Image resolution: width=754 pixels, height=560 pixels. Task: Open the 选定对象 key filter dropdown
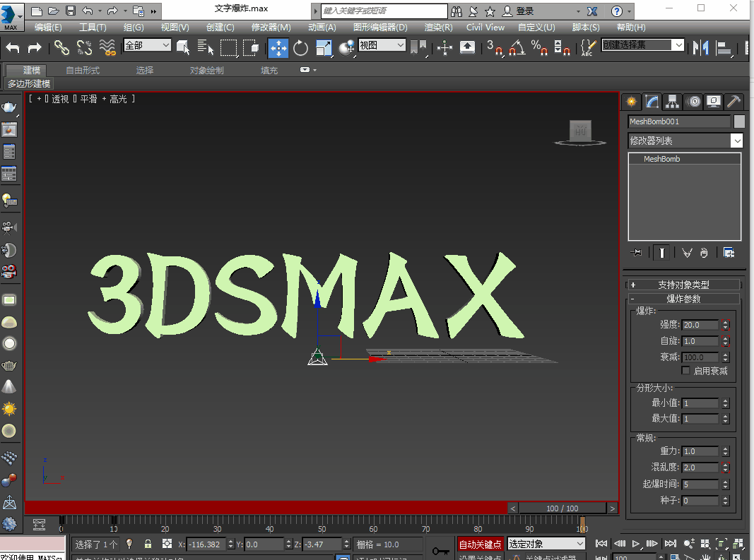tap(546, 544)
